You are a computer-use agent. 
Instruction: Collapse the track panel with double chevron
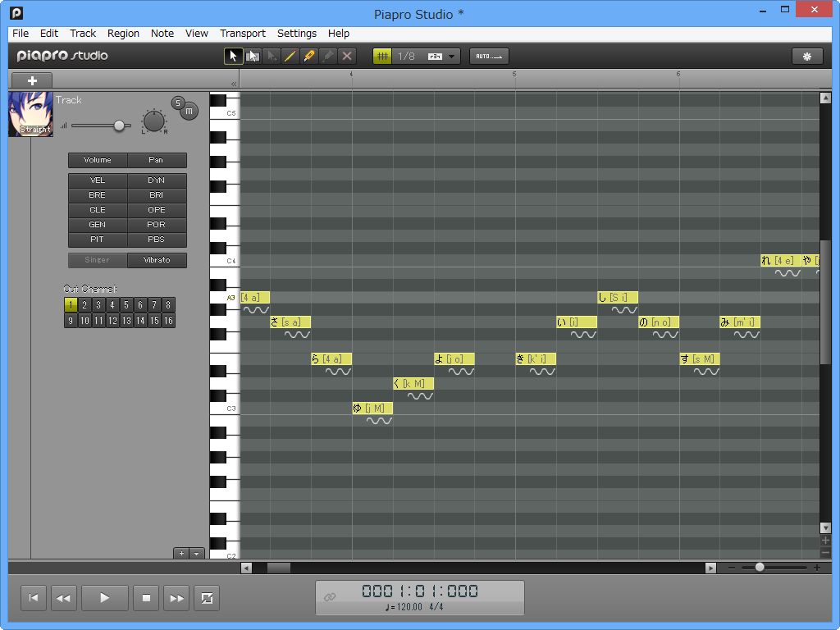(x=234, y=84)
